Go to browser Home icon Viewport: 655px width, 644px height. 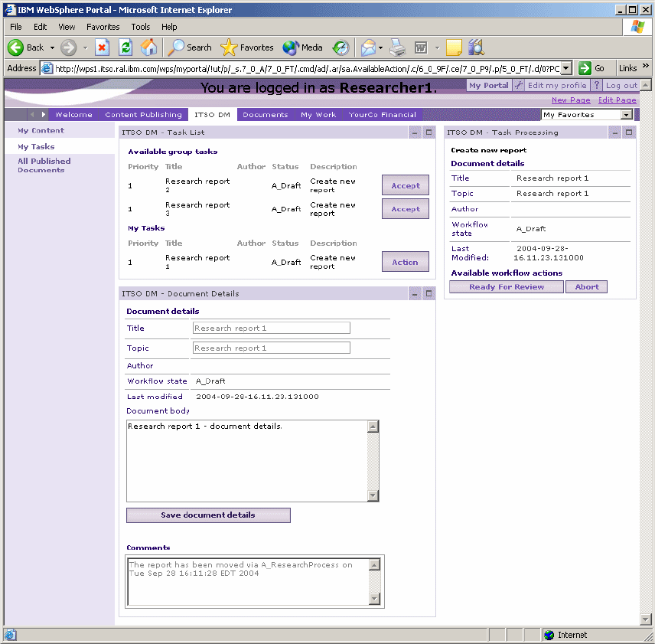coord(149,47)
